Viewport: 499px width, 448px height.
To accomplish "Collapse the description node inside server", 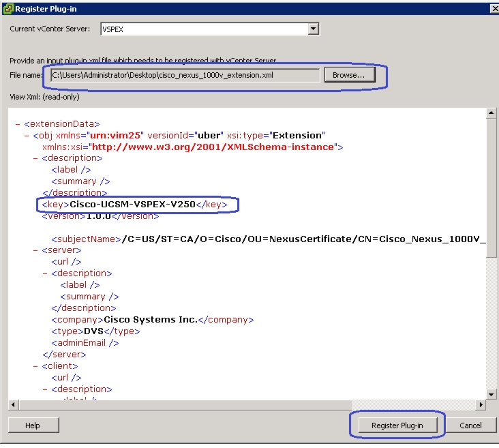I will pyautogui.click(x=45, y=273).
